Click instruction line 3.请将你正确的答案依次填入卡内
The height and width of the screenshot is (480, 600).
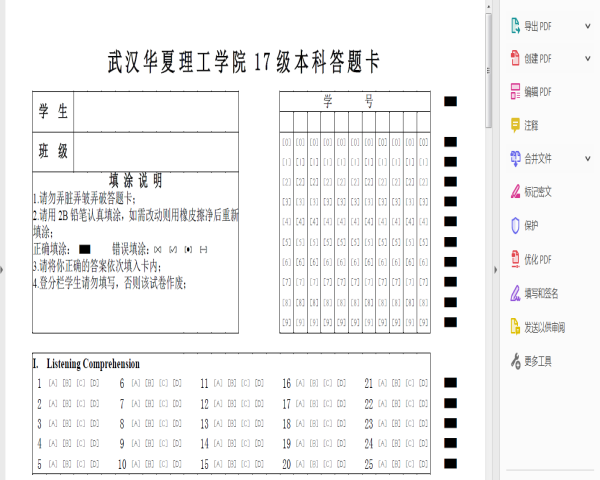click(97, 266)
